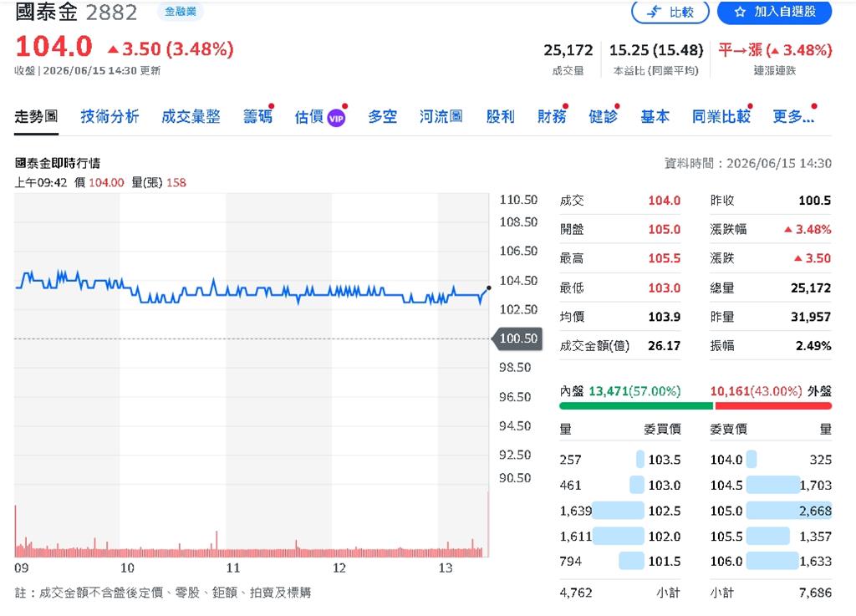The width and height of the screenshot is (856, 616).
Task: Expand the 更多... menu
Action: [793, 116]
